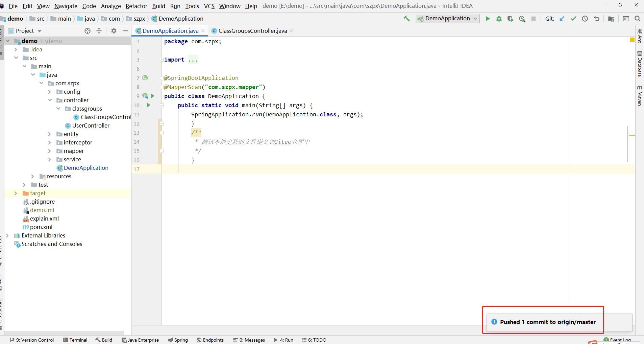Open the Analyze menu
Viewport: 644px width, 344px height.
point(111,6)
